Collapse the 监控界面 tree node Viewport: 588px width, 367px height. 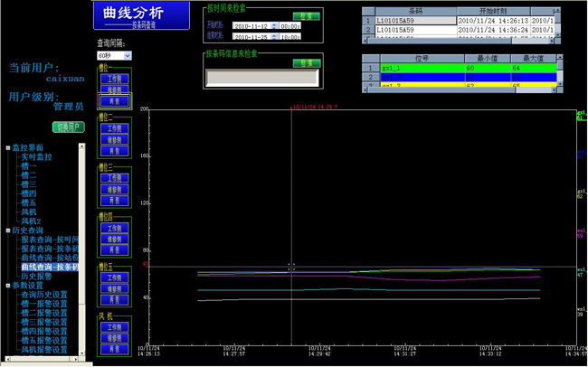tap(8, 148)
